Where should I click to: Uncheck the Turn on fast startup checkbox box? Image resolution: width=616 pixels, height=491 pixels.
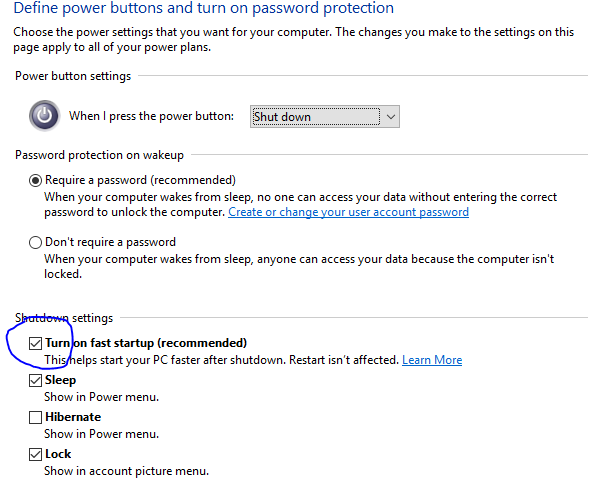[x=35, y=343]
